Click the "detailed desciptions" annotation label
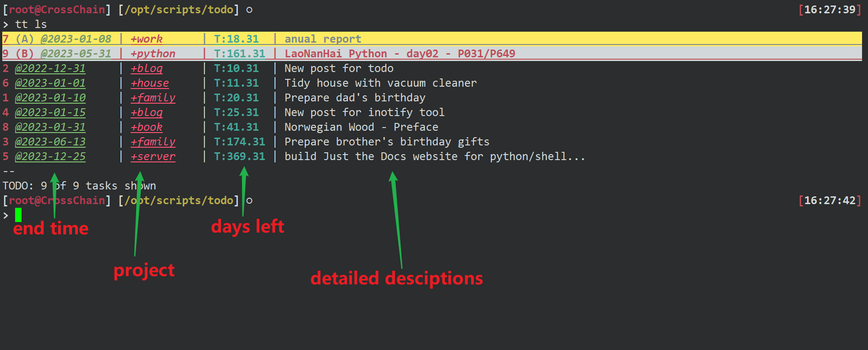 click(x=397, y=278)
